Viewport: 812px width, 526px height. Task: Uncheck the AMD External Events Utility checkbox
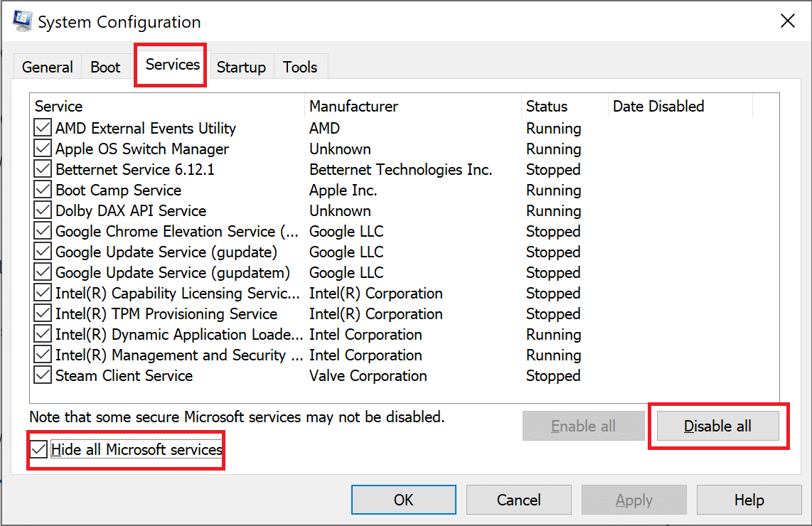pos(43,129)
